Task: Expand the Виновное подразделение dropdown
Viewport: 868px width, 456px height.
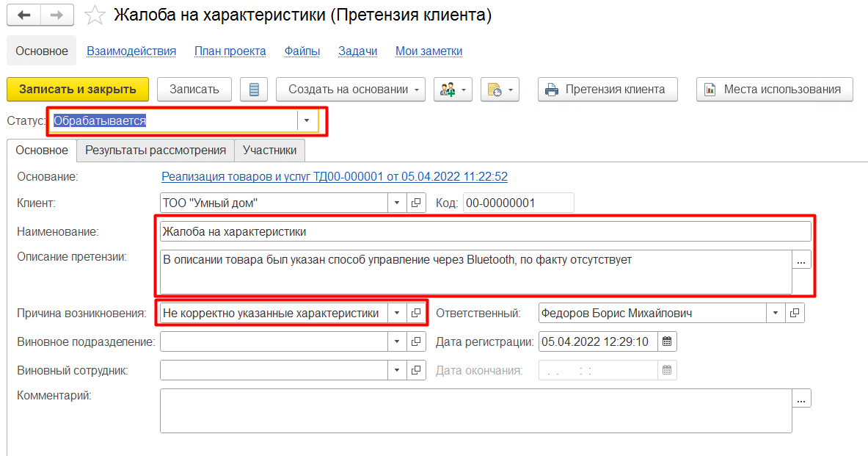Action: coord(396,341)
